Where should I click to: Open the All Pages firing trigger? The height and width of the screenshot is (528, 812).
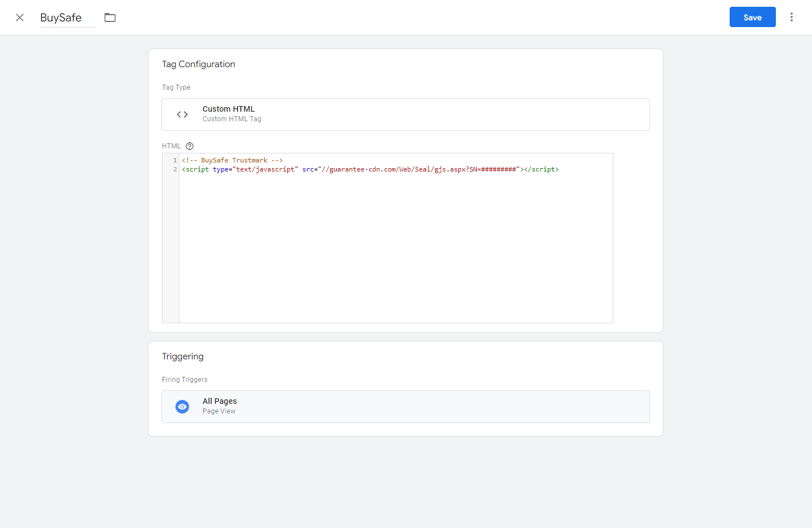click(x=406, y=407)
